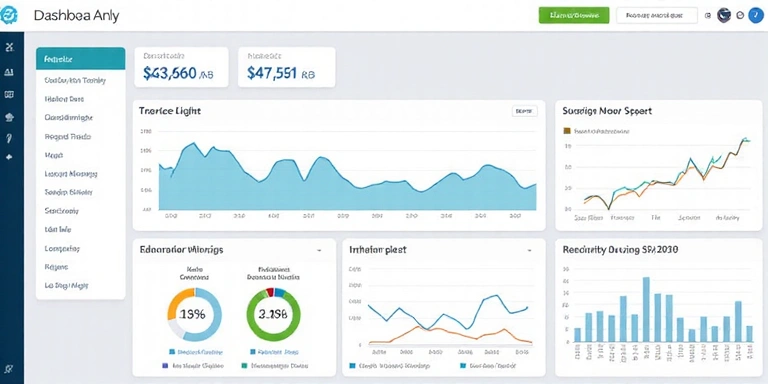Click the donut chart showing 13%

(x=194, y=314)
